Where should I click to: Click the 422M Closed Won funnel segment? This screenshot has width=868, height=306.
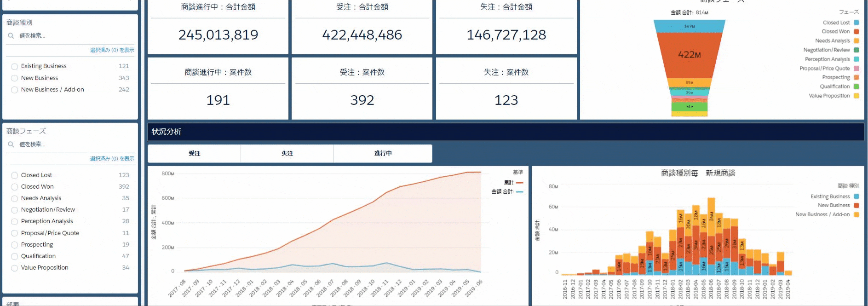pos(690,55)
